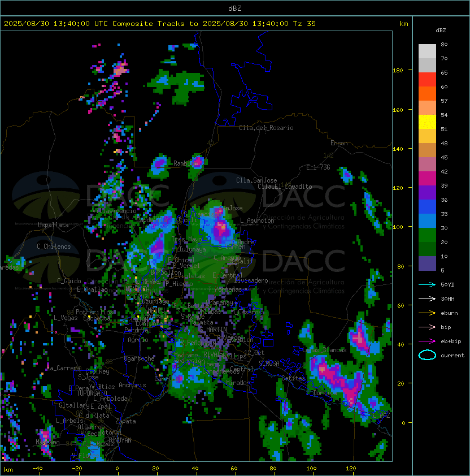
Task: Click the 'La_Carrera' map label
Action: [x=63, y=368]
